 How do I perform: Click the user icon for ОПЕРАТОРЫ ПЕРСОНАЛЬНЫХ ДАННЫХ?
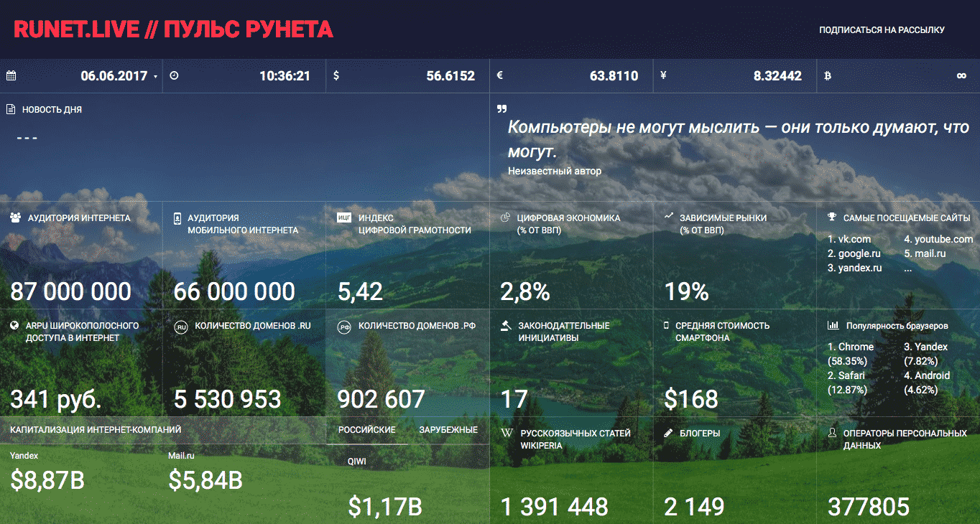832,433
